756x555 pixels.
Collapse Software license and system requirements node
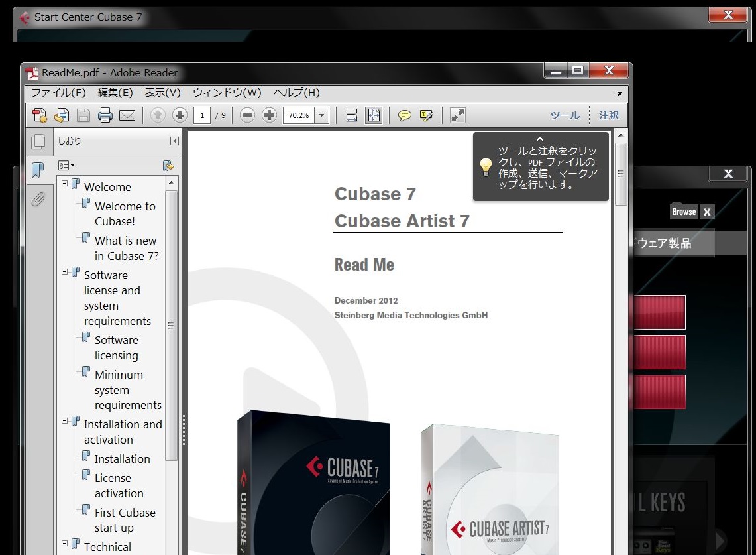pyautogui.click(x=65, y=272)
